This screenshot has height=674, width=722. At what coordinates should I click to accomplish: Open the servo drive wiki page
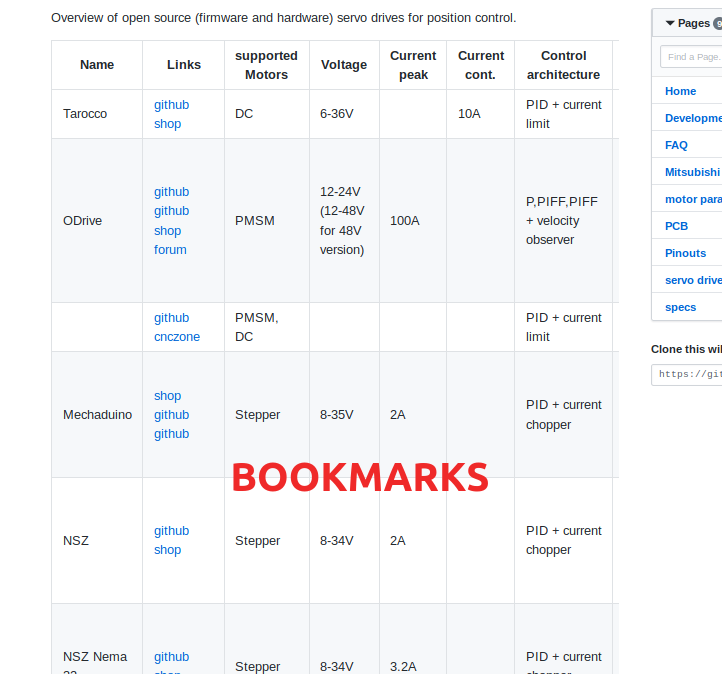(x=693, y=280)
